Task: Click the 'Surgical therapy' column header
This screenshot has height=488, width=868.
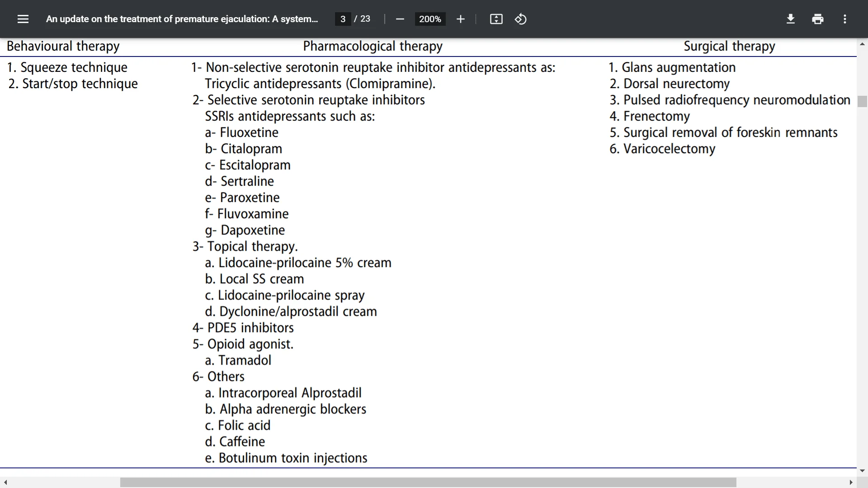Action: [x=729, y=46]
